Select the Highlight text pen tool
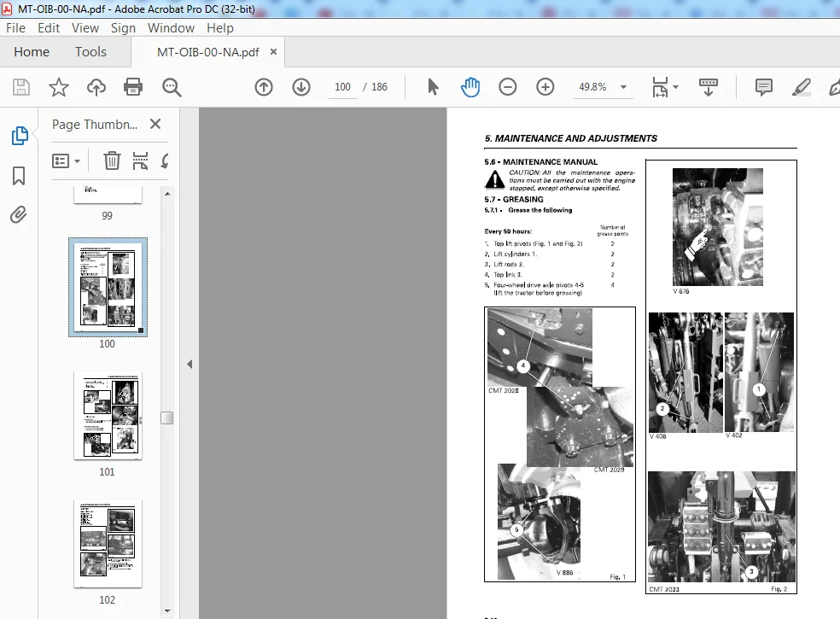Viewport: 840px width, 619px height. (x=801, y=87)
